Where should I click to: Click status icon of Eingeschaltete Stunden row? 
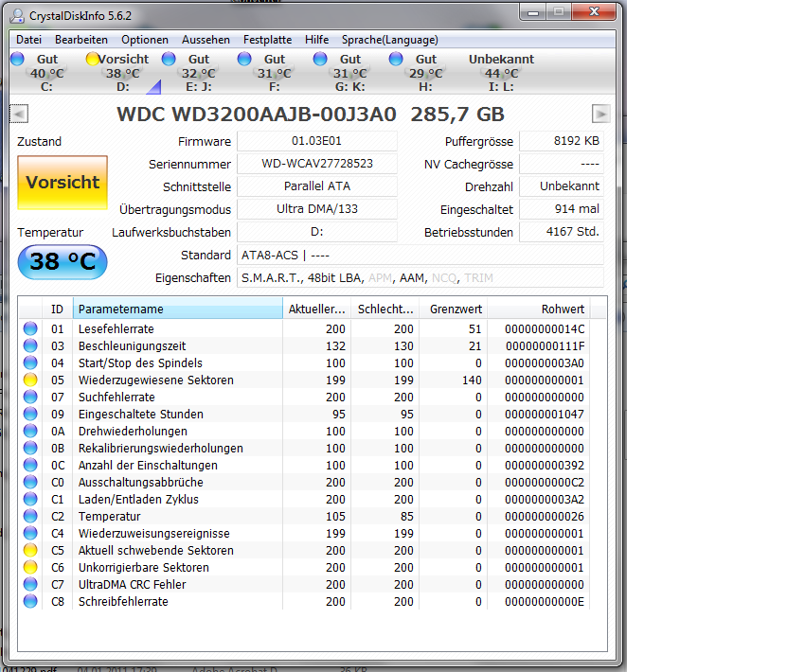pyautogui.click(x=30, y=414)
